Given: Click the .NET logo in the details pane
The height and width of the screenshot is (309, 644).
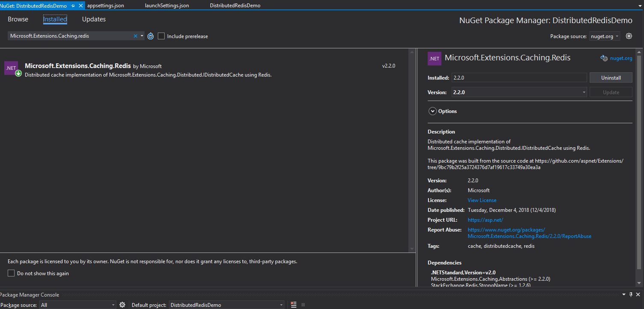Looking at the screenshot, I should coord(434,59).
